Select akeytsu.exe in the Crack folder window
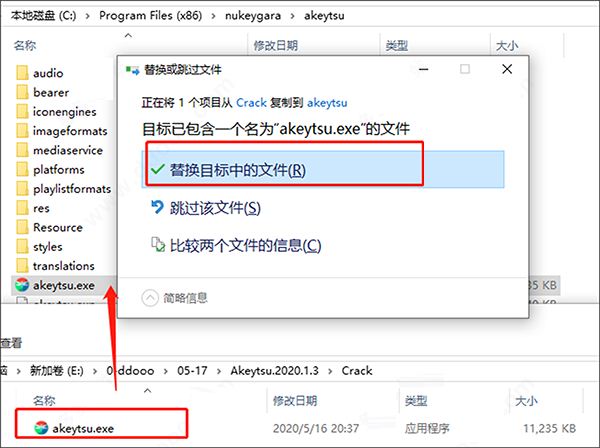This screenshot has width=600, height=448. coord(74,428)
